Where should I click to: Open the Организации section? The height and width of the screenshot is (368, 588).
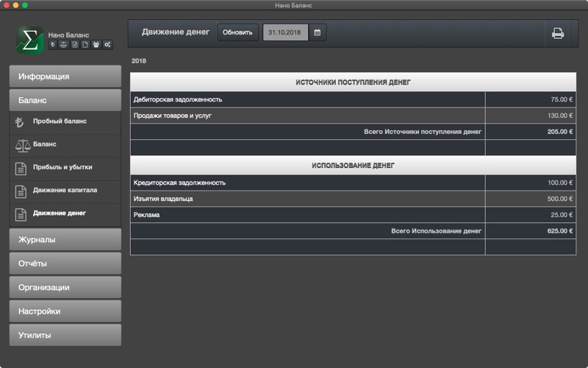[65, 287]
